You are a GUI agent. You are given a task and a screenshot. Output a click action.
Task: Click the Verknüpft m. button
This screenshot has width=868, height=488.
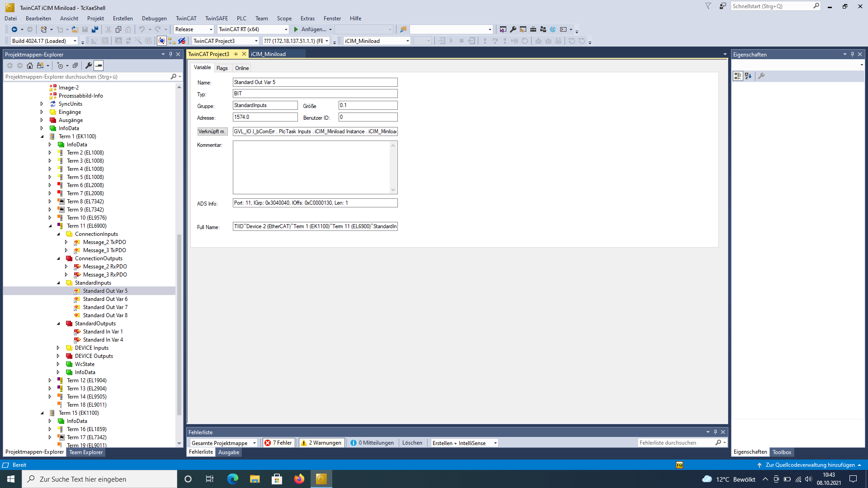212,131
